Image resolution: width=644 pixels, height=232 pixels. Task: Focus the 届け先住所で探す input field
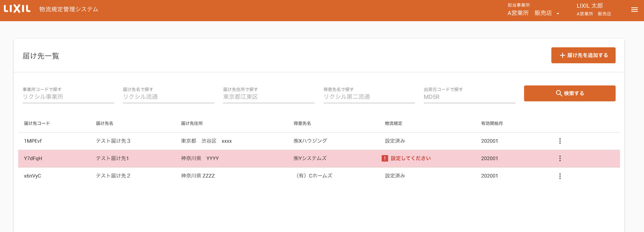pyautogui.click(x=269, y=97)
